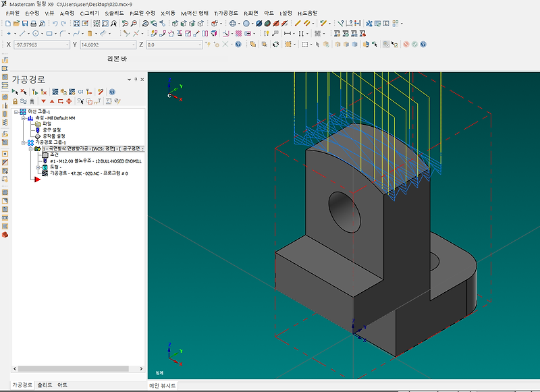Move insert arrow down with red triangle
The height and width of the screenshot is (392, 540).
coord(43,101)
